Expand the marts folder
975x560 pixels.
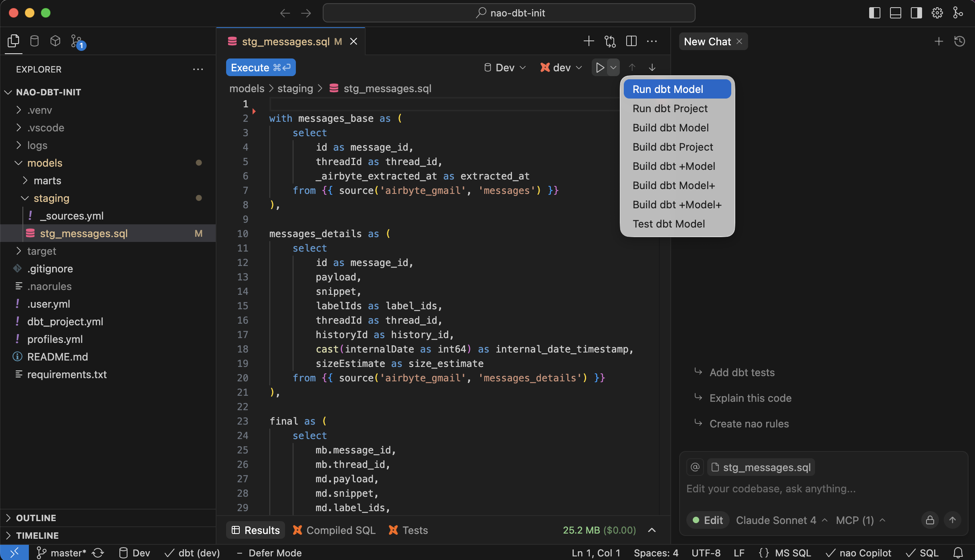tap(47, 181)
